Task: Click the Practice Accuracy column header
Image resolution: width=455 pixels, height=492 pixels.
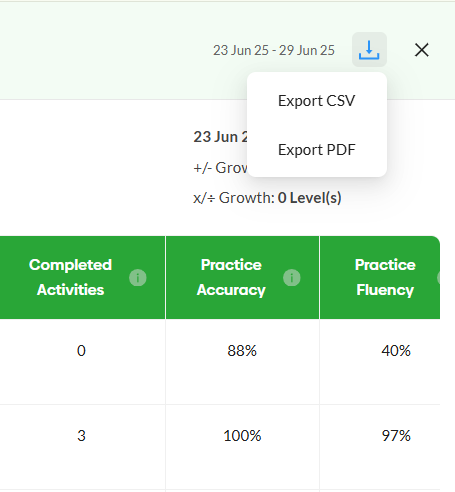Action: [231, 277]
